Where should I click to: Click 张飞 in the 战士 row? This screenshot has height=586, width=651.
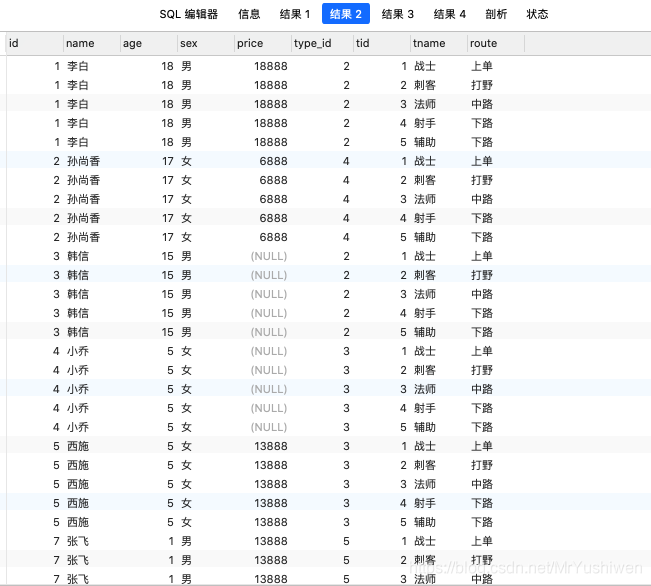(78, 542)
